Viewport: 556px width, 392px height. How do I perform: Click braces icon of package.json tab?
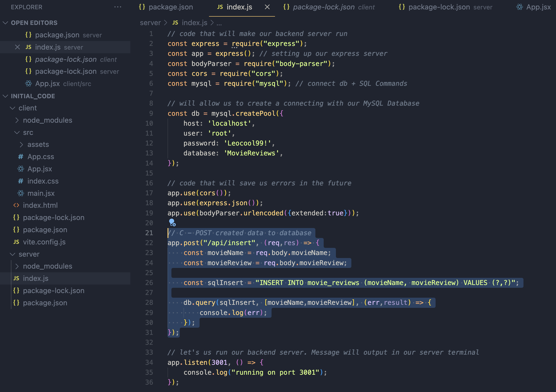142,7
